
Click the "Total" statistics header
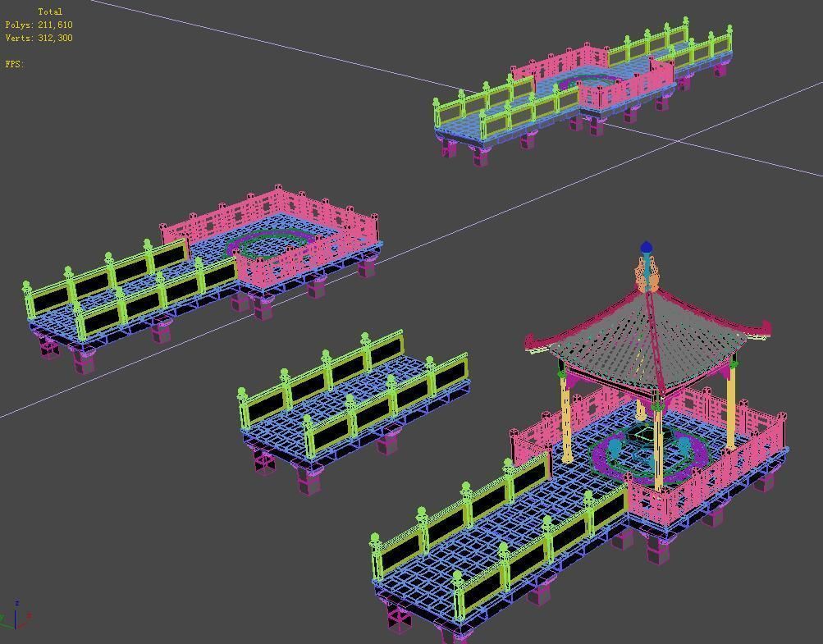tap(50, 11)
